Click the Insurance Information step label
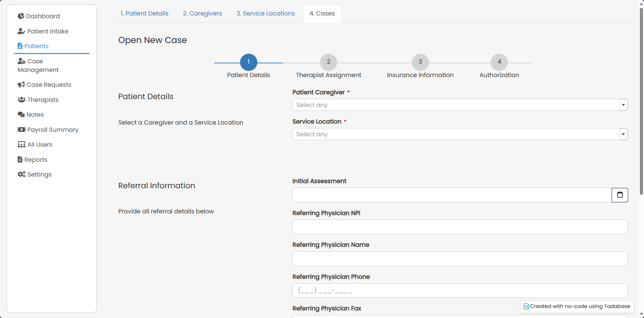644x318 pixels. [x=420, y=75]
